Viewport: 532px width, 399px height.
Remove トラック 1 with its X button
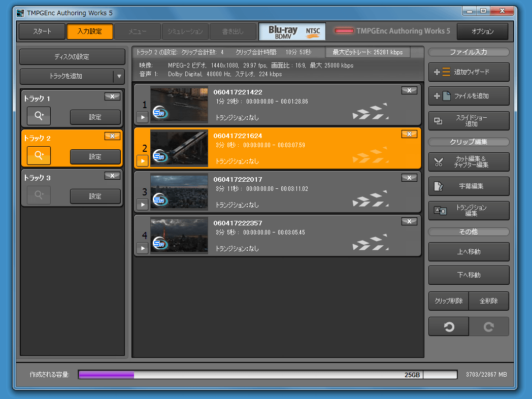click(112, 96)
